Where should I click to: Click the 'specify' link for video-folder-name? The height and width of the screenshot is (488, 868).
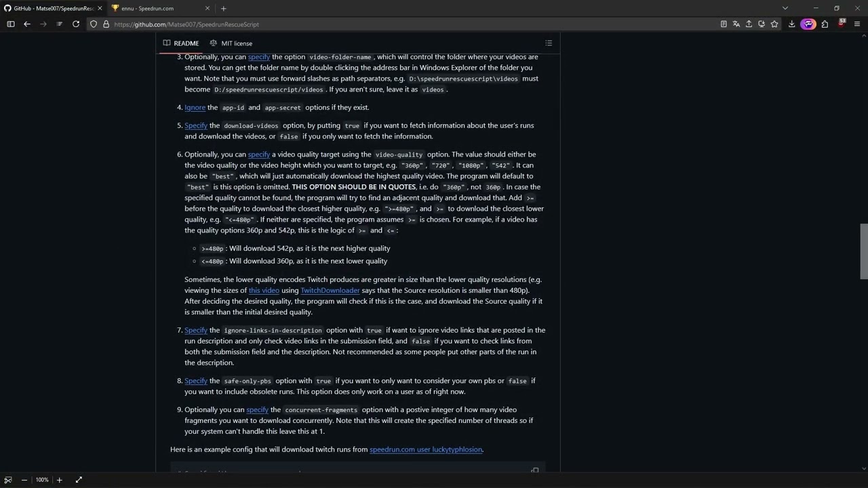click(258, 57)
